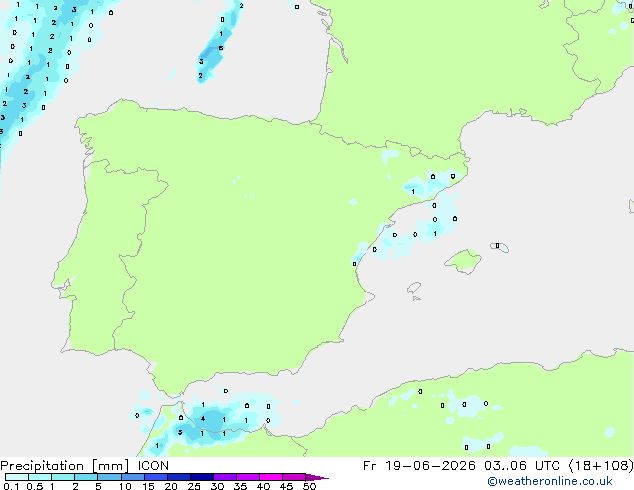This screenshot has height=490, width=634.
Task: Select the "(18+108)" run offset text
Action: 601,466
